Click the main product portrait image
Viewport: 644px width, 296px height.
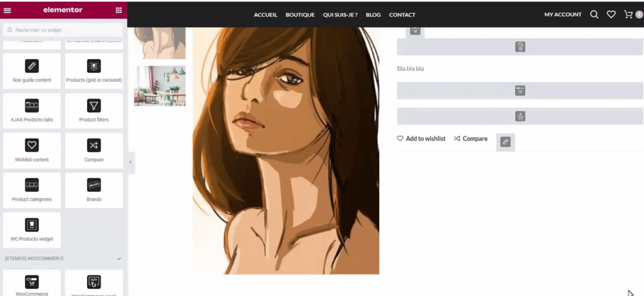tap(286, 151)
